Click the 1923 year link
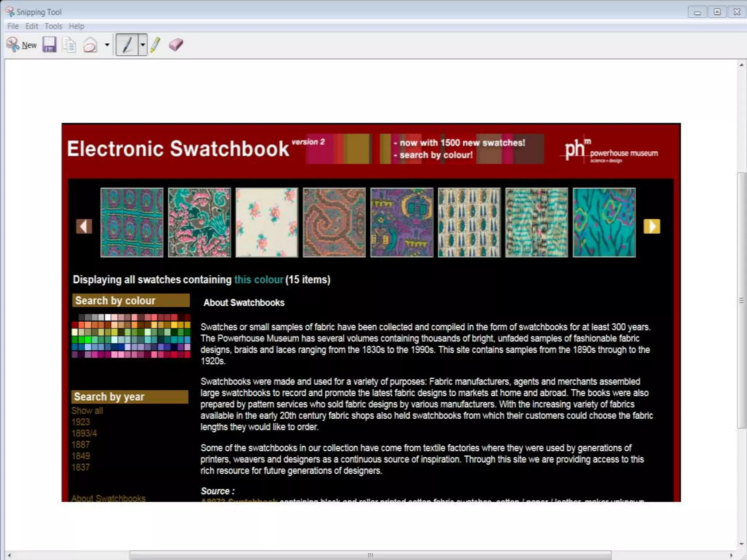Image resolution: width=747 pixels, height=560 pixels. pyautogui.click(x=81, y=422)
